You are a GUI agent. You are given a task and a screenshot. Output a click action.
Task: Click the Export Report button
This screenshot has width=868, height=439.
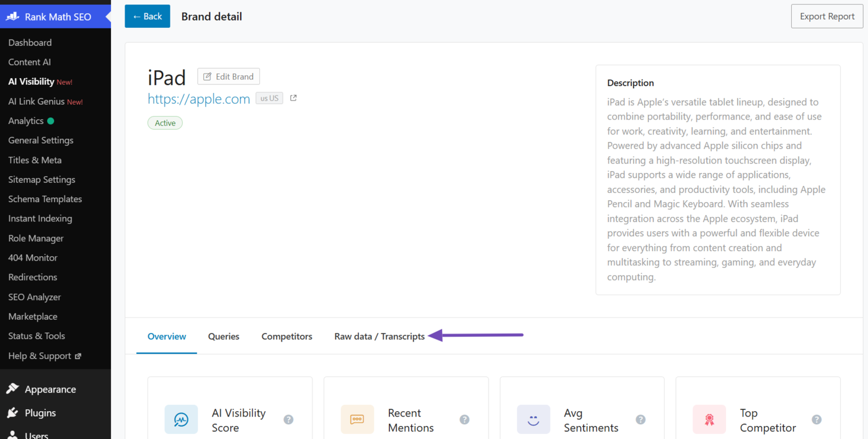pyautogui.click(x=827, y=16)
